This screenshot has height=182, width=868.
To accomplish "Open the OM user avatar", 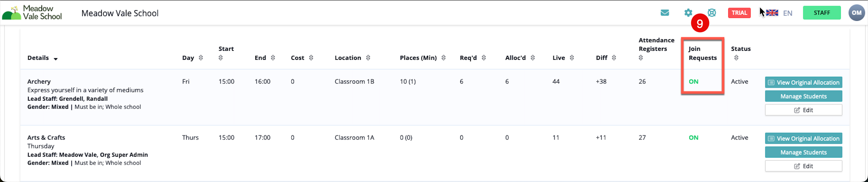I will tap(856, 13).
